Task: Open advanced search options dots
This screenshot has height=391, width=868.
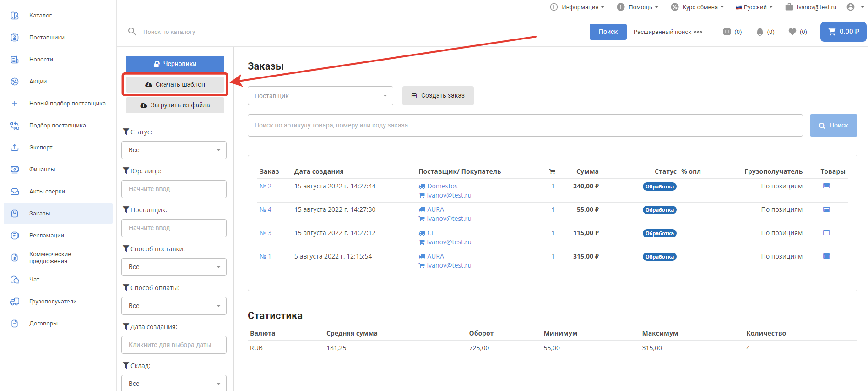Action: coord(698,32)
